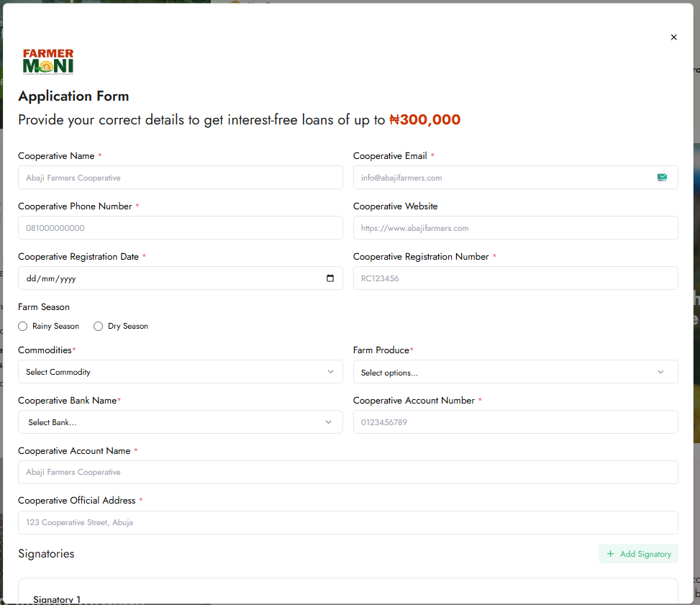This screenshot has height=605, width=700.
Task: Click the Cooperative Account Number field
Action: [515, 422]
